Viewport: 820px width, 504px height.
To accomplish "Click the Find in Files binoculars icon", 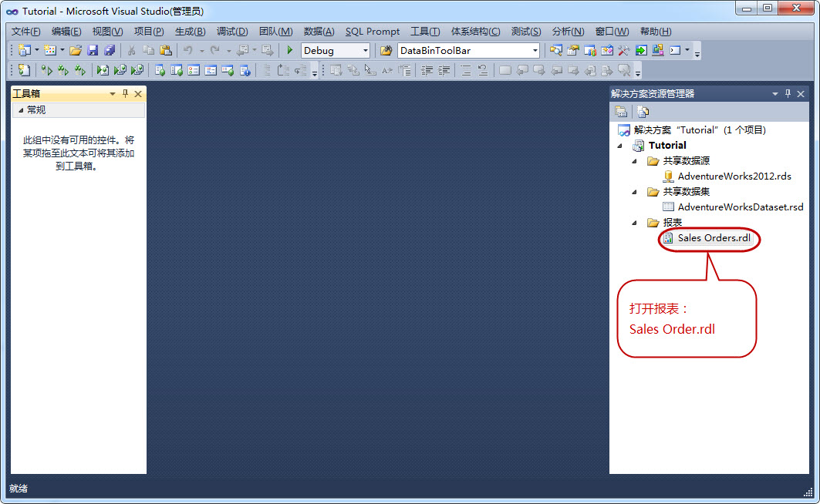I will [386, 50].
